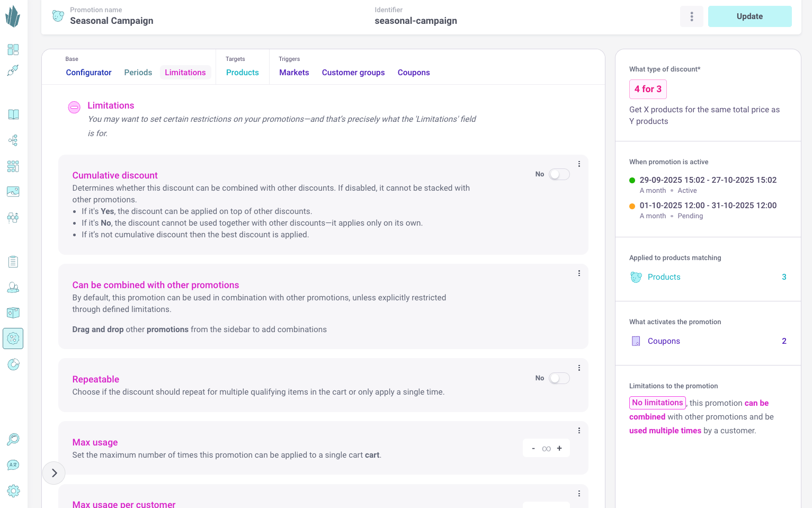Increase Max usage with the plus button
This screenshot has height=508, width=812.
tap(559, 448)
